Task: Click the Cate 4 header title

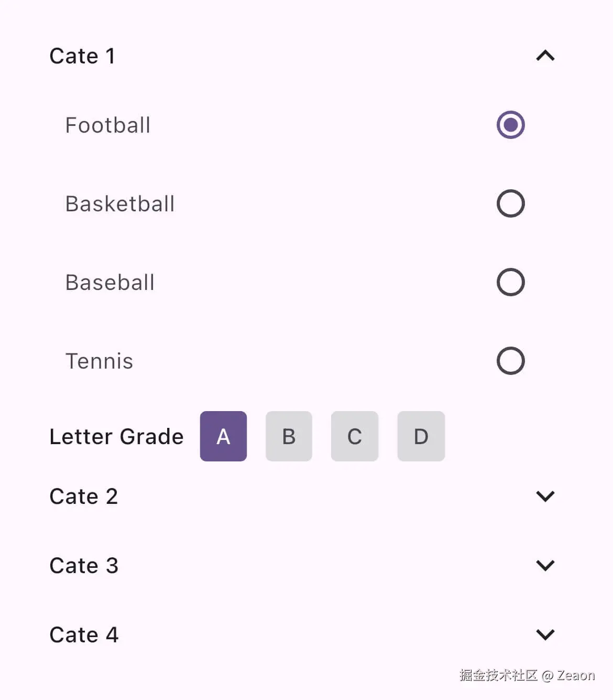Action: 84,635
